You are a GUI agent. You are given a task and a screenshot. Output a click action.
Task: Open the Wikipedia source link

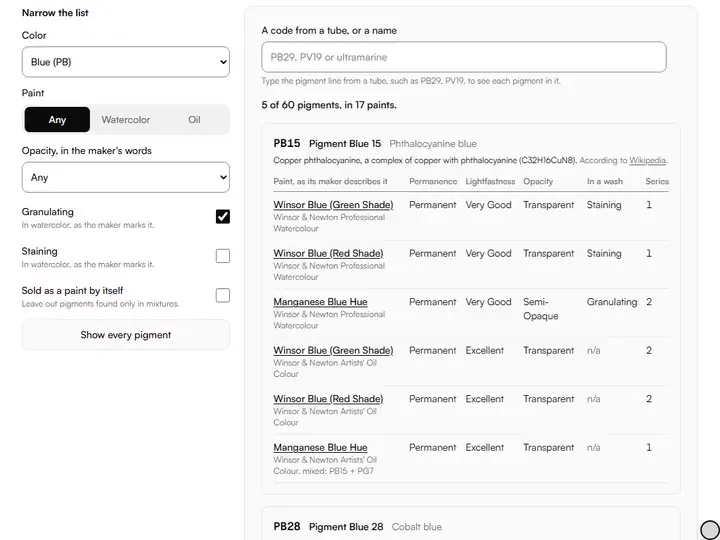pyautogui.click(x=647, y=160)
